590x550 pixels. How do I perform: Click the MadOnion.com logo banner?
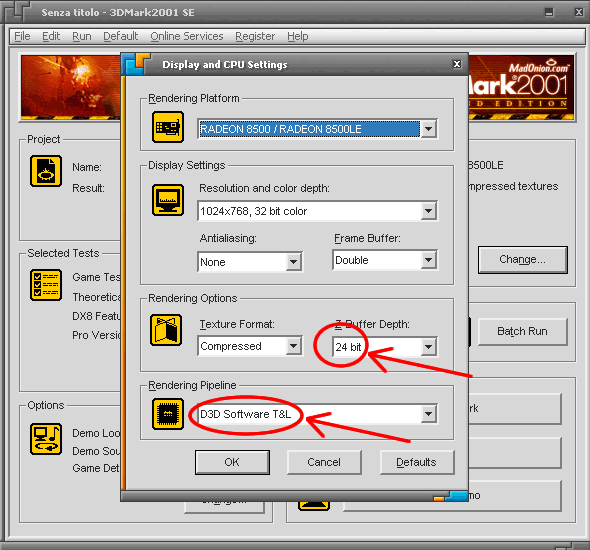click(x=521, y=87)
